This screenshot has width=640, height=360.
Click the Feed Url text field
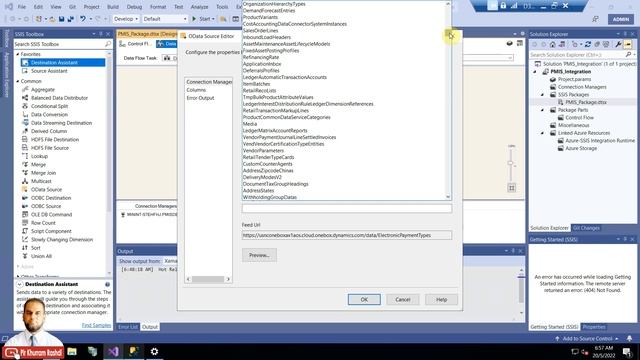point(347,235)
